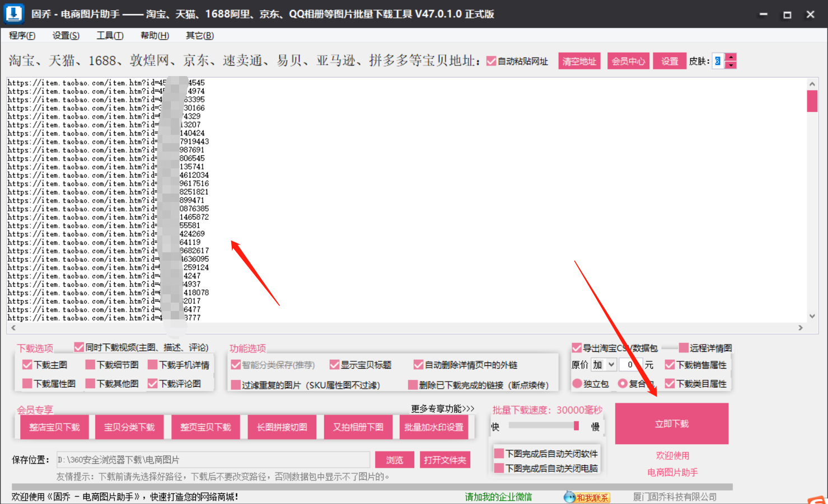The width and height of the screenshot is (828, 504).
Task: Uncheck 下载主图 option
Action: point(27,365)
